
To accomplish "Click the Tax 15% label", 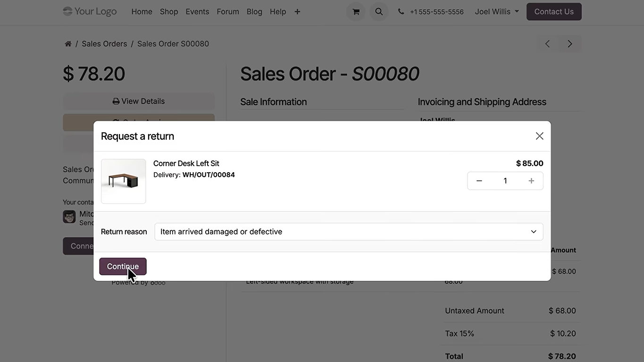I will coord(460,333).
